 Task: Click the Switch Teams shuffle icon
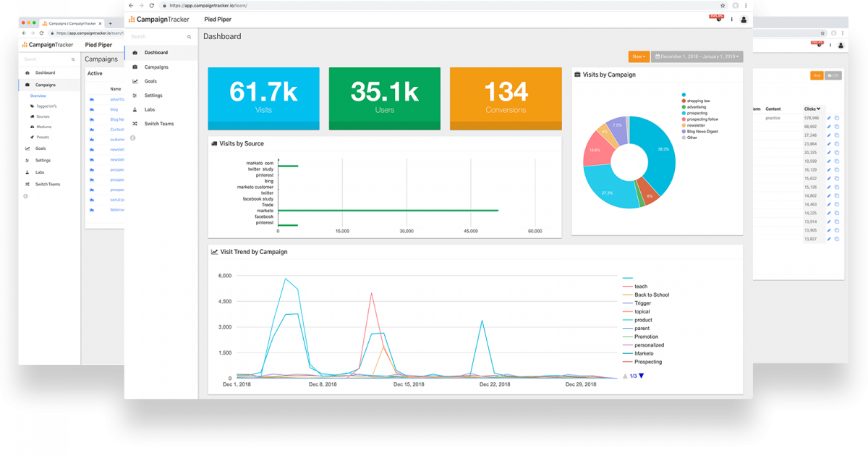[135, 124]
